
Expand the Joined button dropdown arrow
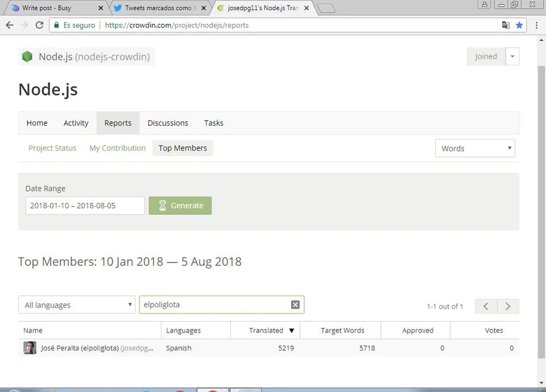(512, 56)
